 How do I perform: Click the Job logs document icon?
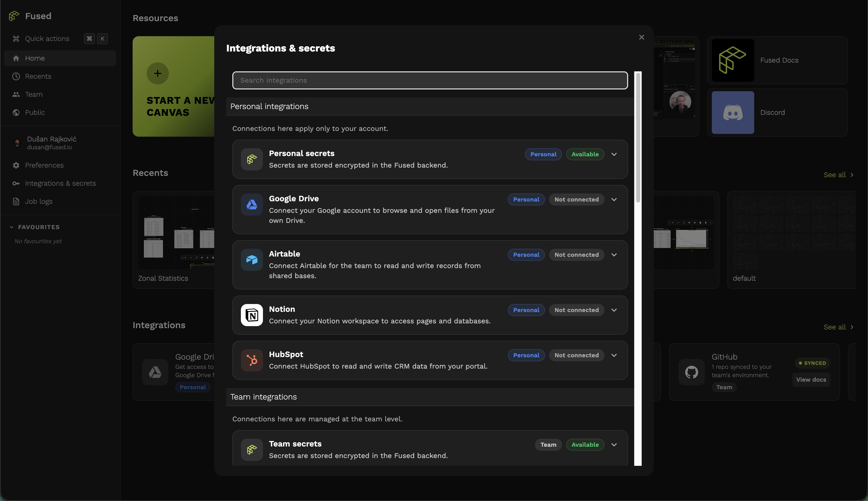coord(16,201)
